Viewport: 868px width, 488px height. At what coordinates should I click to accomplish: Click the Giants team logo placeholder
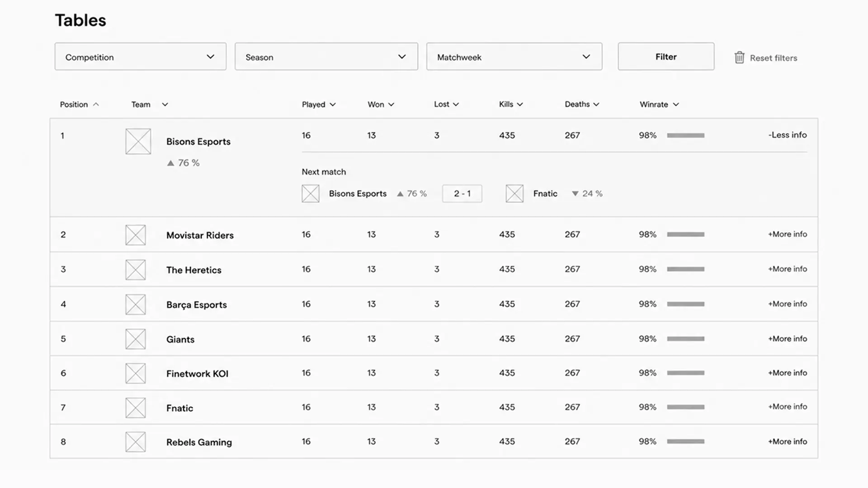click(x=136, y=339)
